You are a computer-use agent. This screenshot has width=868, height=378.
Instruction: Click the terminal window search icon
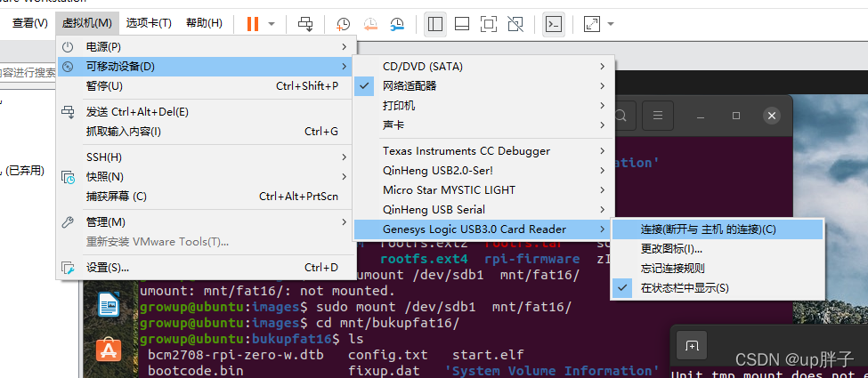[621, 116]
